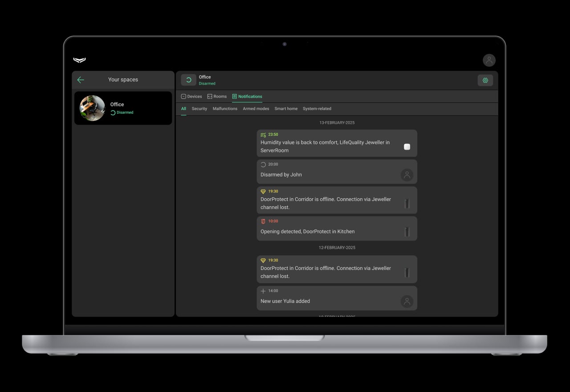Switch to the Notifications tab
The image size is (570, 392).
pos(247,96)
